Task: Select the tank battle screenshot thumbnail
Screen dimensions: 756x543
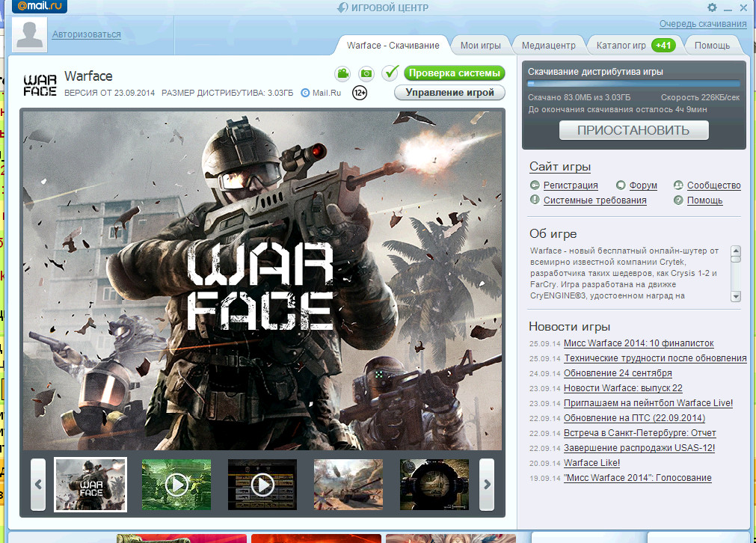Action: [348, 484]
